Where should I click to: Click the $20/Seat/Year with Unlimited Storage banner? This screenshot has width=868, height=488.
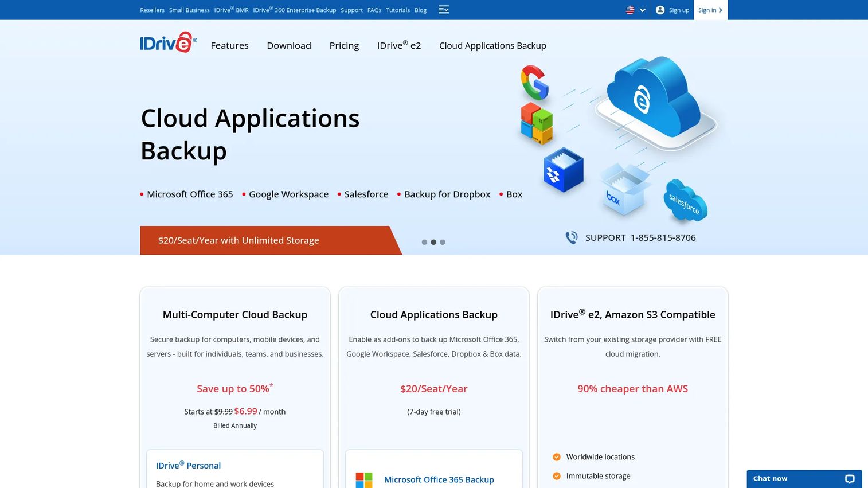click(x=271, y=240)
